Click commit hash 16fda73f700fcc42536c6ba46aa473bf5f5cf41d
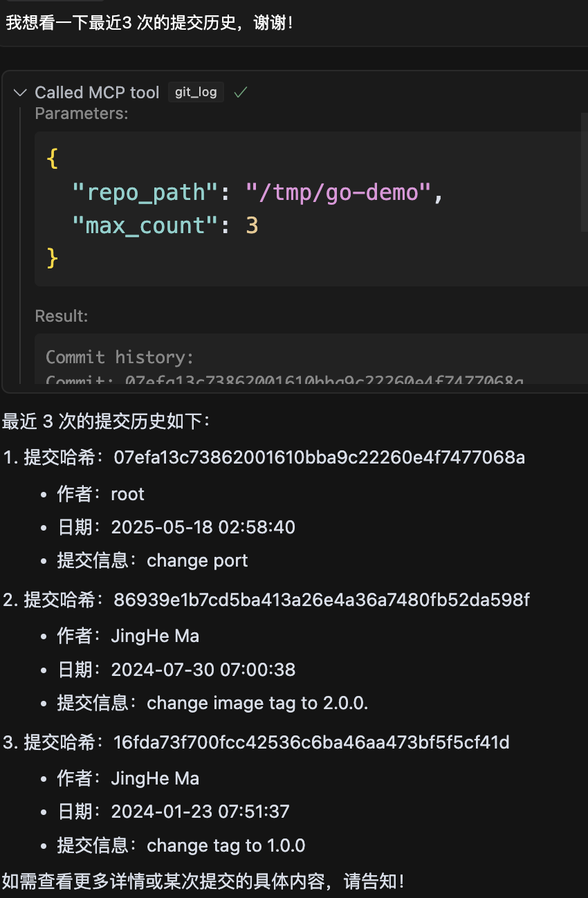 coord(312,742)
